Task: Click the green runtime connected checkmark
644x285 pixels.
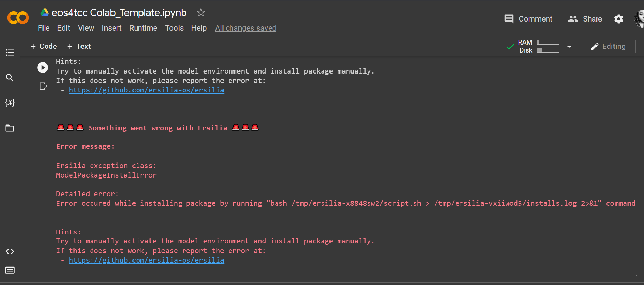Action: click(511, 46)
